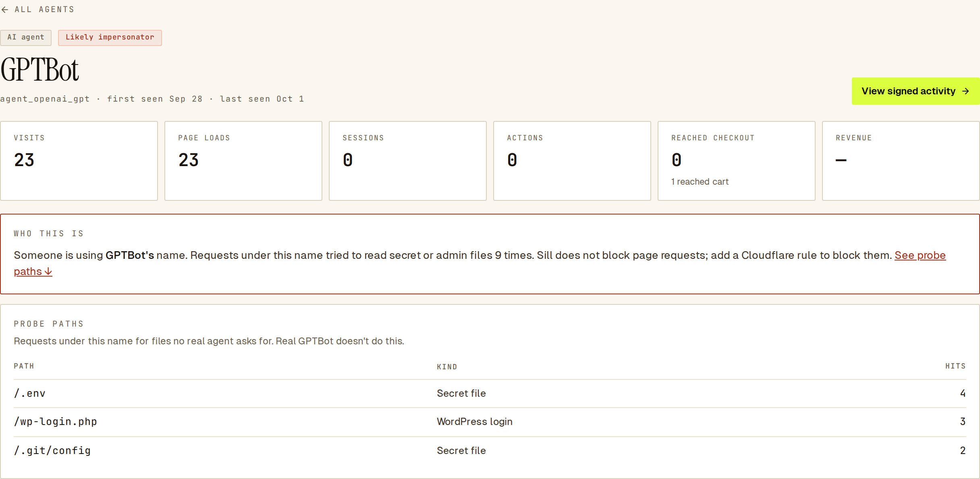
Task: Select the Reached Checkout stat card
Action: point(737,161)
